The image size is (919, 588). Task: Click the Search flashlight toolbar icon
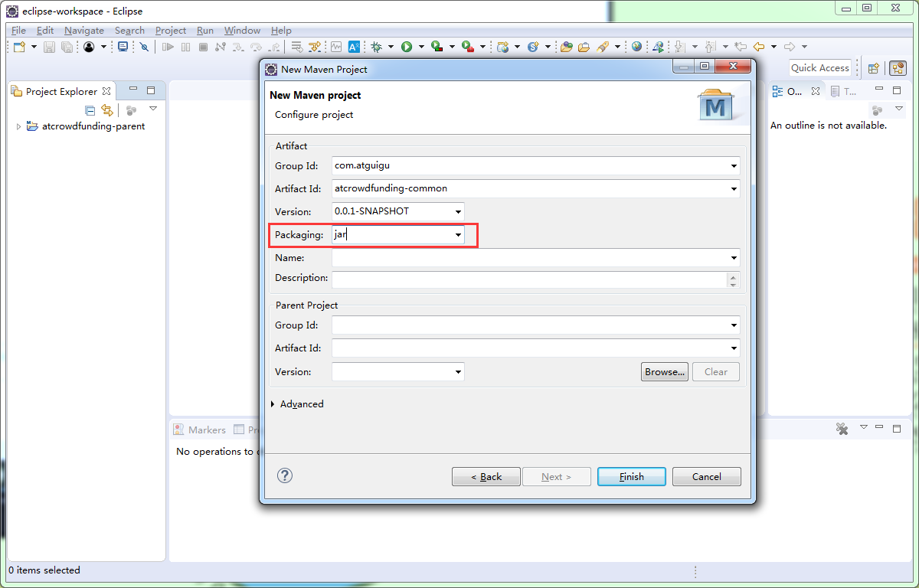coord(602,47)
